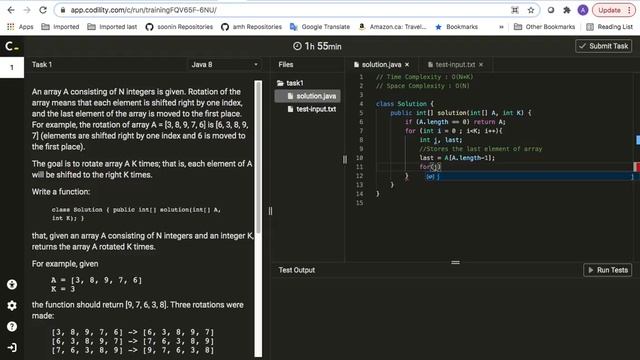Open the help question mark icon

click(12, 327)
